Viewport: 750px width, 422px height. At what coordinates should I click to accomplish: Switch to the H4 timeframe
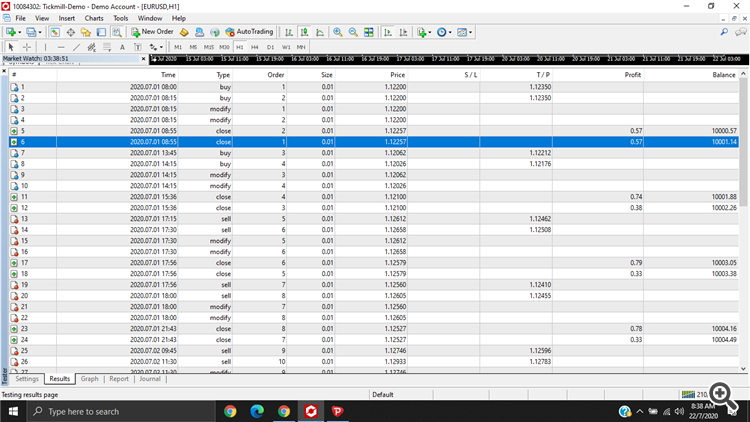click(255, 47)
